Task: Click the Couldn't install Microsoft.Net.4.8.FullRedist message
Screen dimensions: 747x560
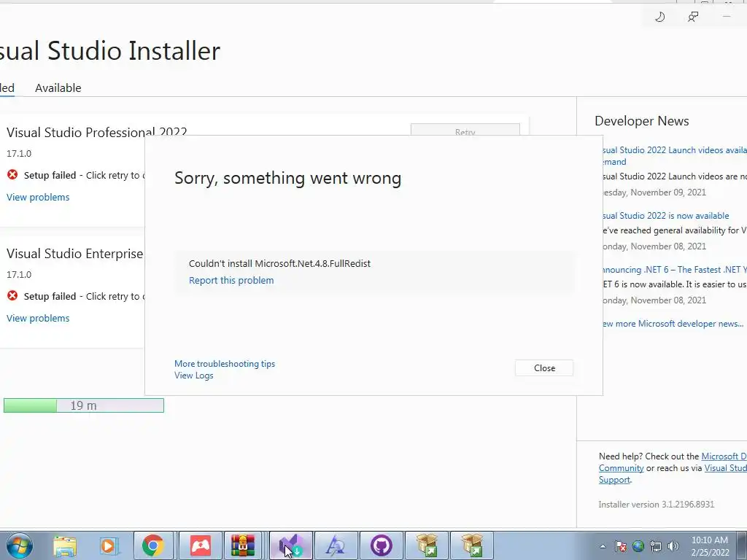Action: pyautogui.click(x=279, y=263)
